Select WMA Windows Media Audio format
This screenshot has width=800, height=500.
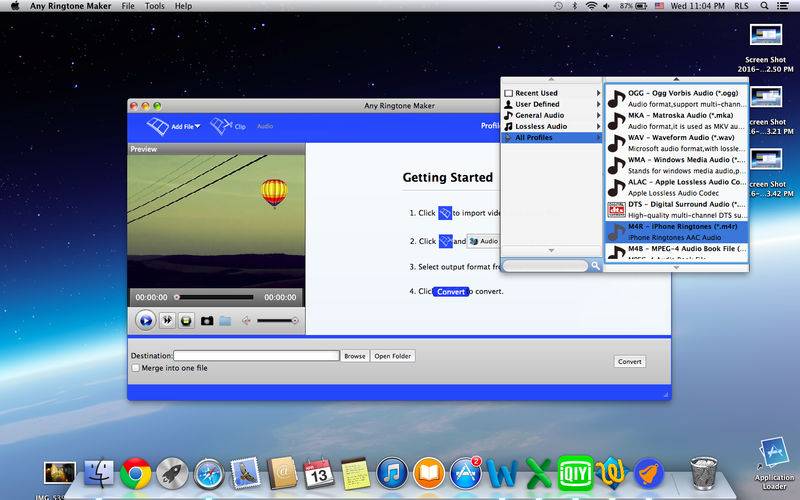click(677, 165)
